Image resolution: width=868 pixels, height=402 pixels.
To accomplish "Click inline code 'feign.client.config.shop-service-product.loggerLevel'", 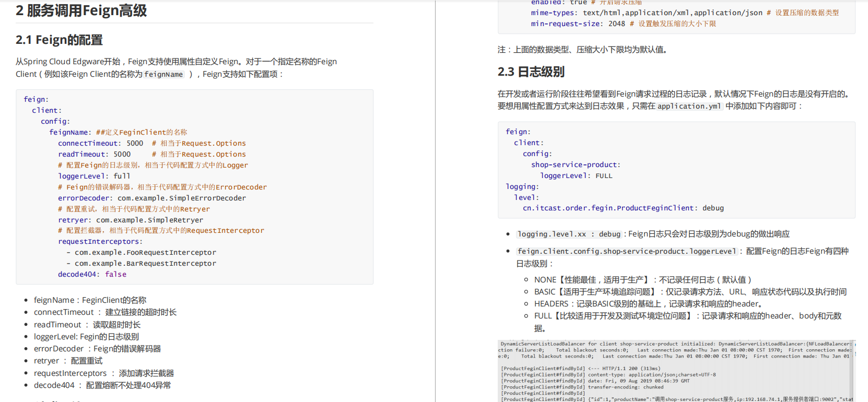I will 627,252.
